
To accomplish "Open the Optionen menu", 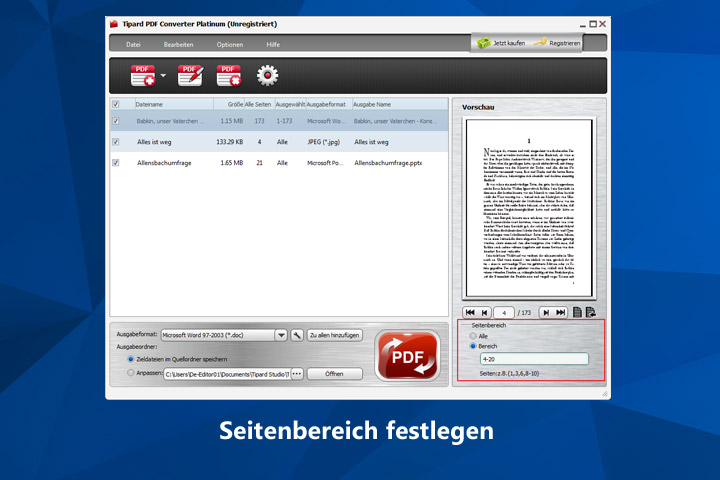I will (230, 45).
